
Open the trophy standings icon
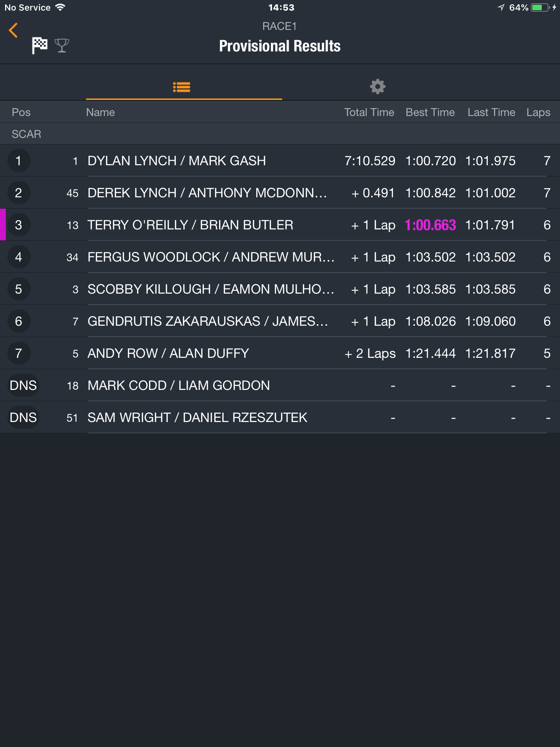point(62,46)
